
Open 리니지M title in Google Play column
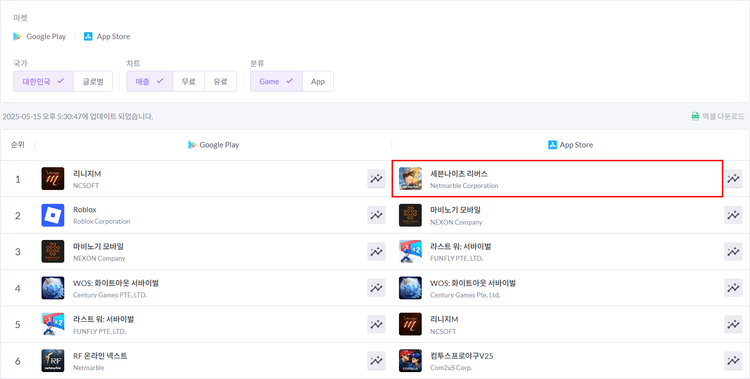[x=87, y=174]
